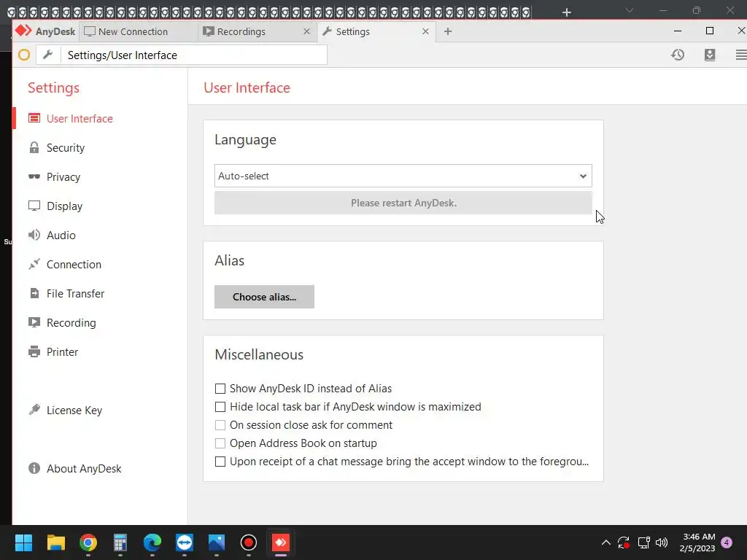The width and height of the screenshot is (747, 560).
Task: Click the Choose alias button
Action: tap(264, 297)
